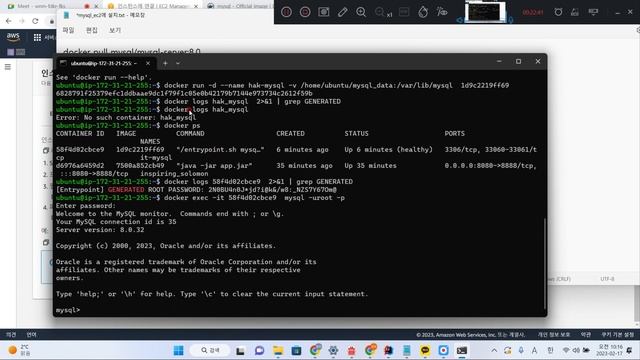Open the KakaoTalk yellow icon in taskbar
Viewport: 640px width, 360px height.
(425, 350)
